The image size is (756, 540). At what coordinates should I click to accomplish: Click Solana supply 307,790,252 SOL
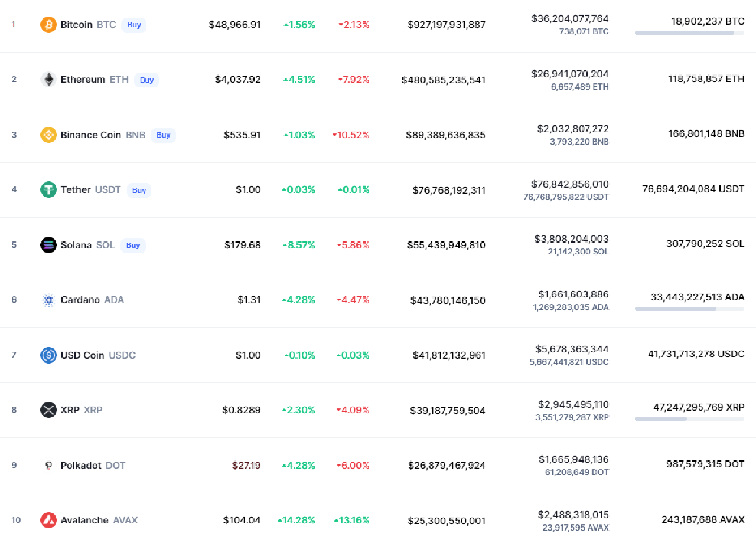705,244
